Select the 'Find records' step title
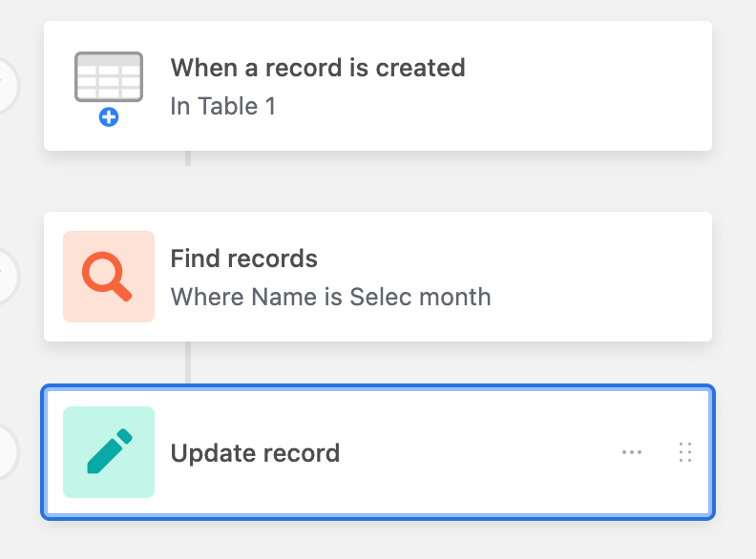Viewport: 756px width, 559px height. (244, 259)
